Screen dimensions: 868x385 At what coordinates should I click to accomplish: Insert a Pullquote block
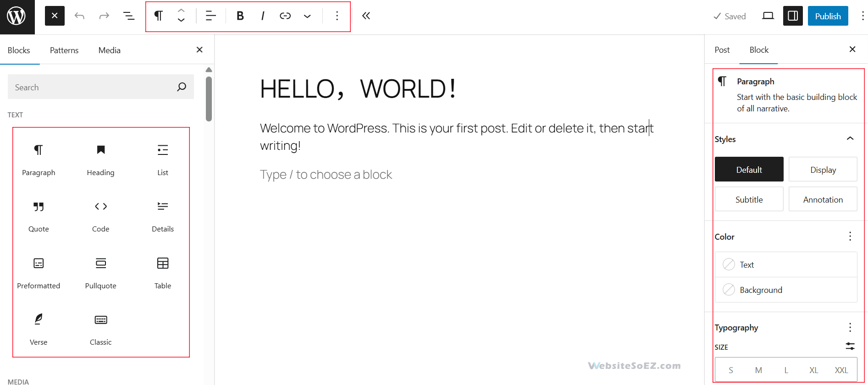pos(101,273)
